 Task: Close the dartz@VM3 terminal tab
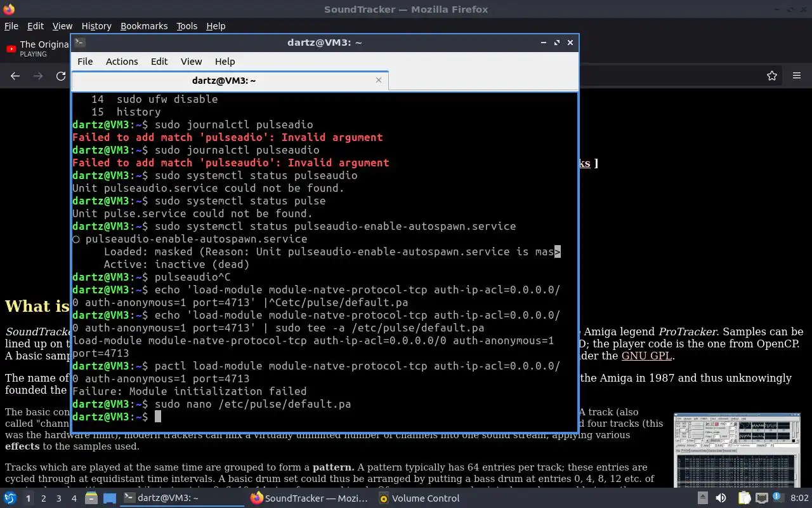tap(379, 80)
